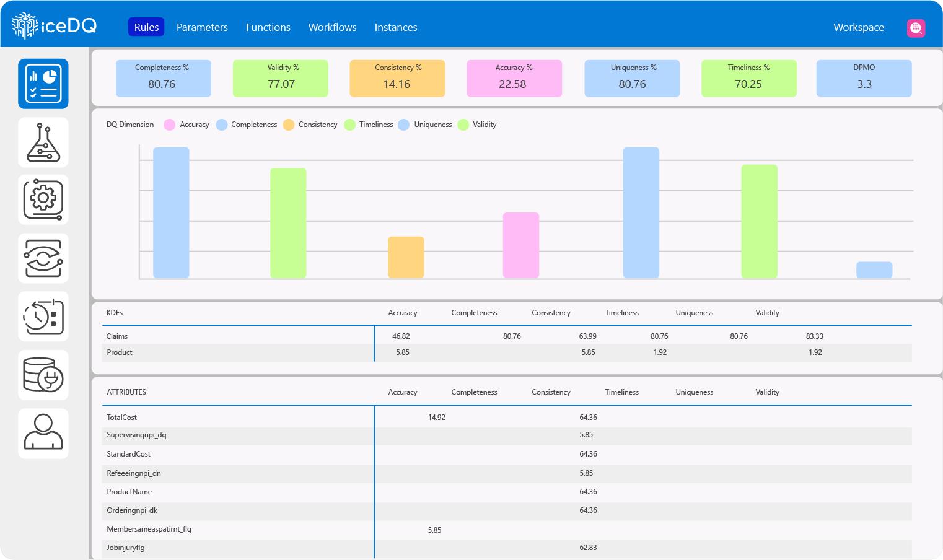Image resolution: width=943 pixels, height=560 pixels.
Task: Click the TotalCost attribute row
Action: 122,418
